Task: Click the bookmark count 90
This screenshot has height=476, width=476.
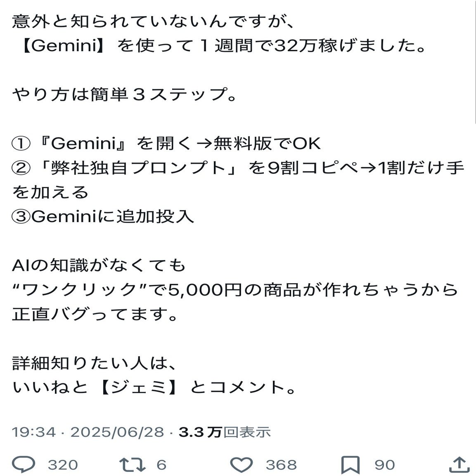Action: pyautogui.click(x=384, y=465)
